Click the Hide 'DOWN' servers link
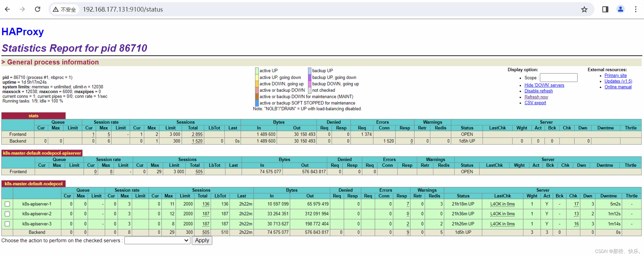Screen dimensions: 644x256 544,85
